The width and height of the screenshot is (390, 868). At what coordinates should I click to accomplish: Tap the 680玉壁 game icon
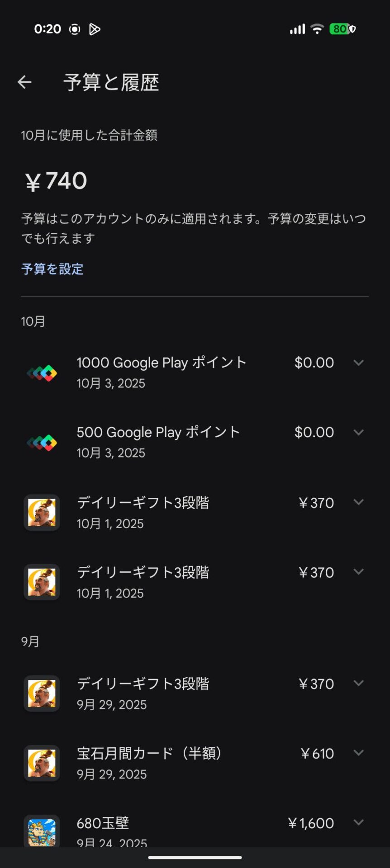(x=42, y=832)
